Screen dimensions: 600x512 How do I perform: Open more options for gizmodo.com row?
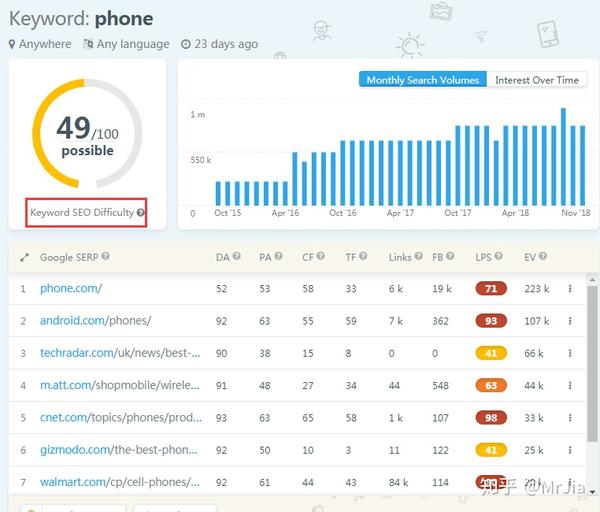coord(570,450)
